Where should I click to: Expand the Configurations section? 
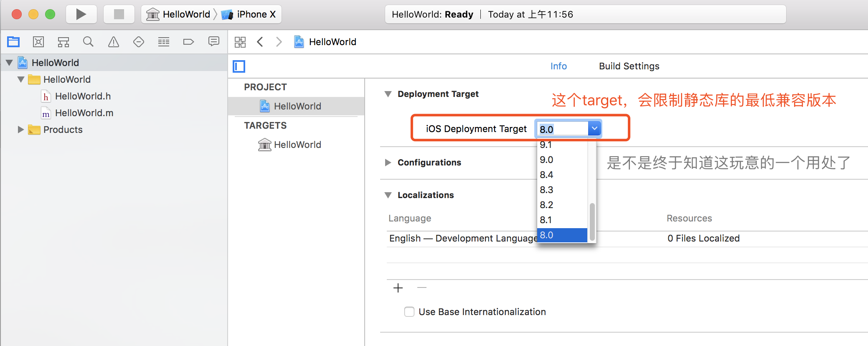pyautogui.click(x=388, y=163)
